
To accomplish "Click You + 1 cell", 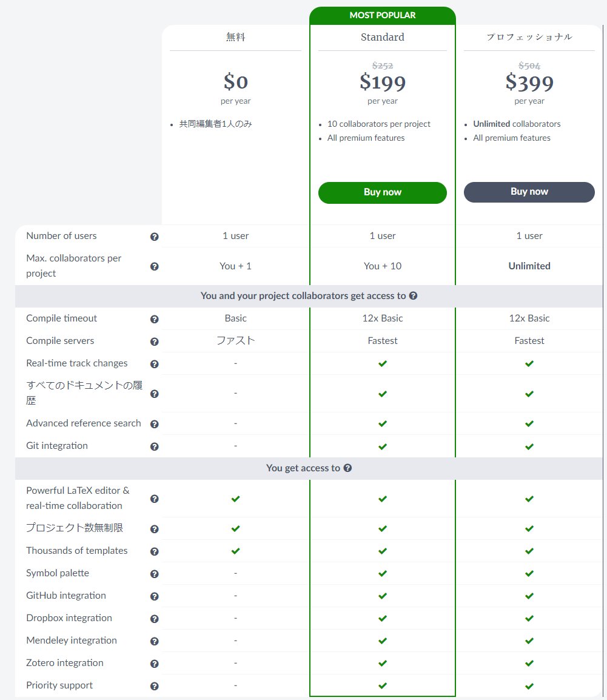I will (236, 266).
